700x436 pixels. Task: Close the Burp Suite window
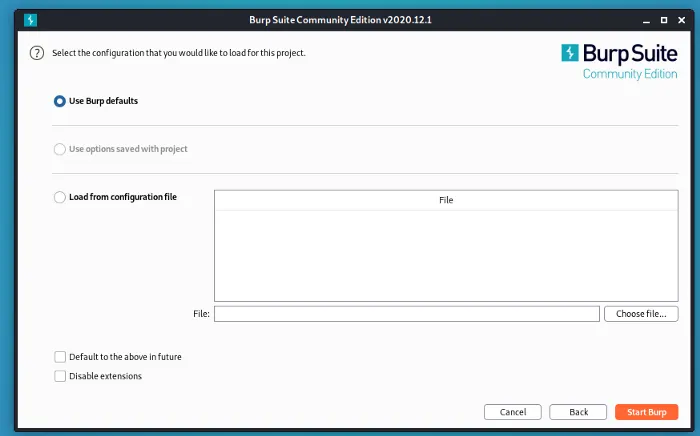pyautogui.click(x=682, y=20)
